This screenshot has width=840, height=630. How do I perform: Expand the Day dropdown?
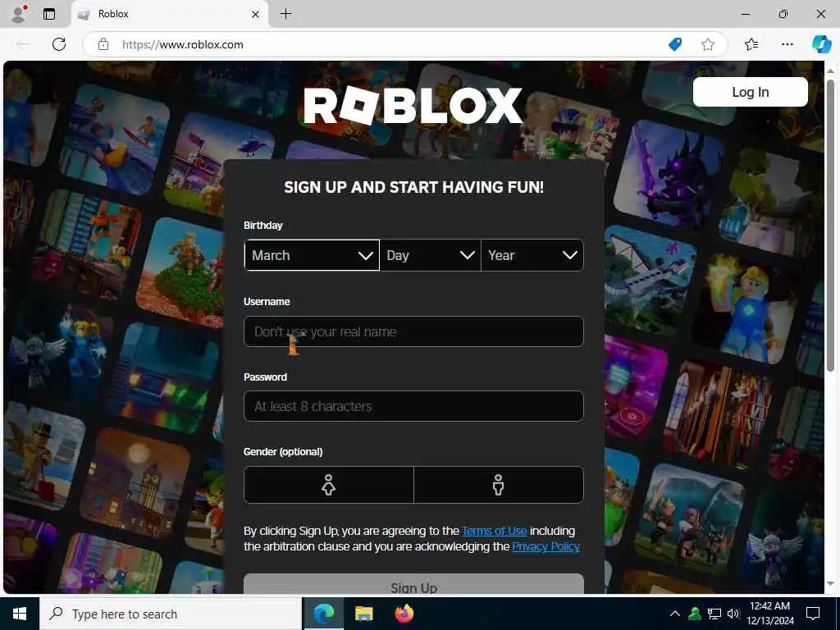point(430,256)
